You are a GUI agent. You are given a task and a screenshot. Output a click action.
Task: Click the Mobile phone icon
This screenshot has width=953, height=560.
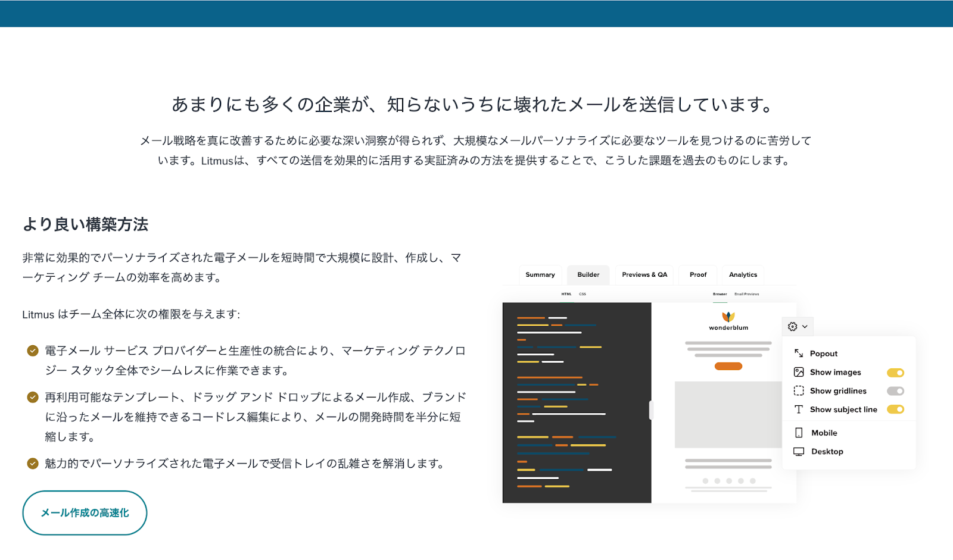click(x=799, y=433)
